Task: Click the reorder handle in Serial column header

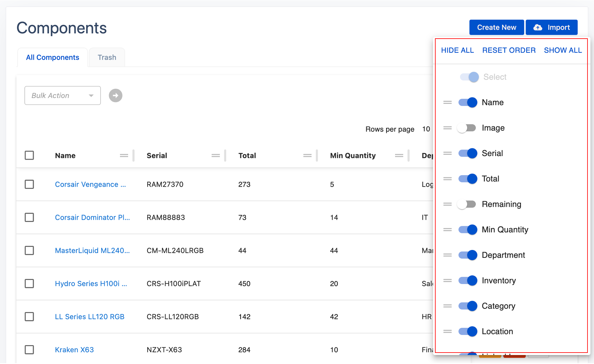Action: tap(216, 155)
